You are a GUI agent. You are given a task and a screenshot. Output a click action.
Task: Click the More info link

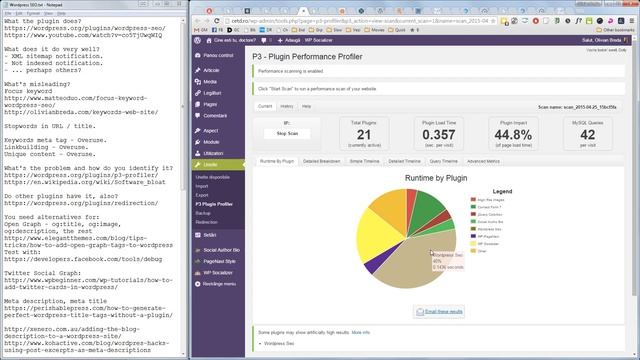tap(360, 333)
